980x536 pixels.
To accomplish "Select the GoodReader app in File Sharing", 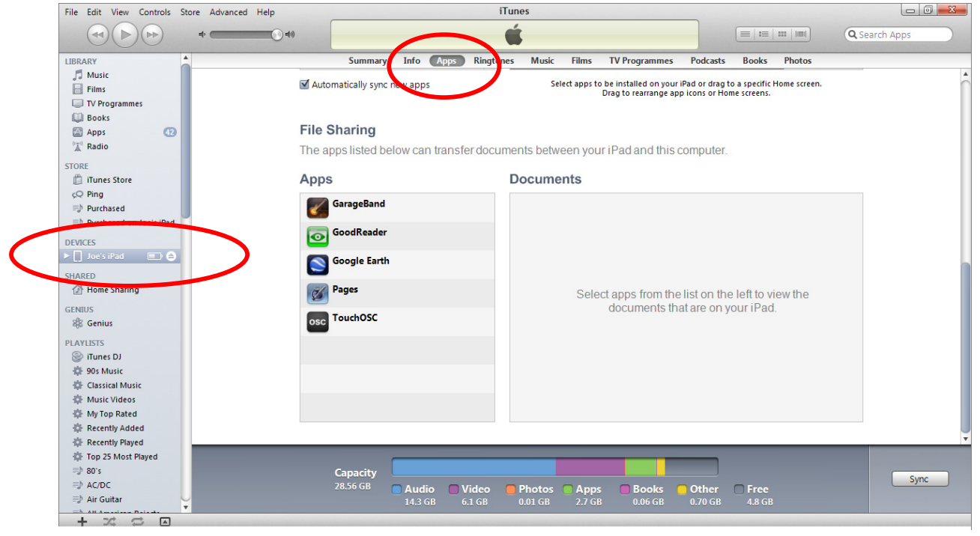I will click(x=360, y=233).
